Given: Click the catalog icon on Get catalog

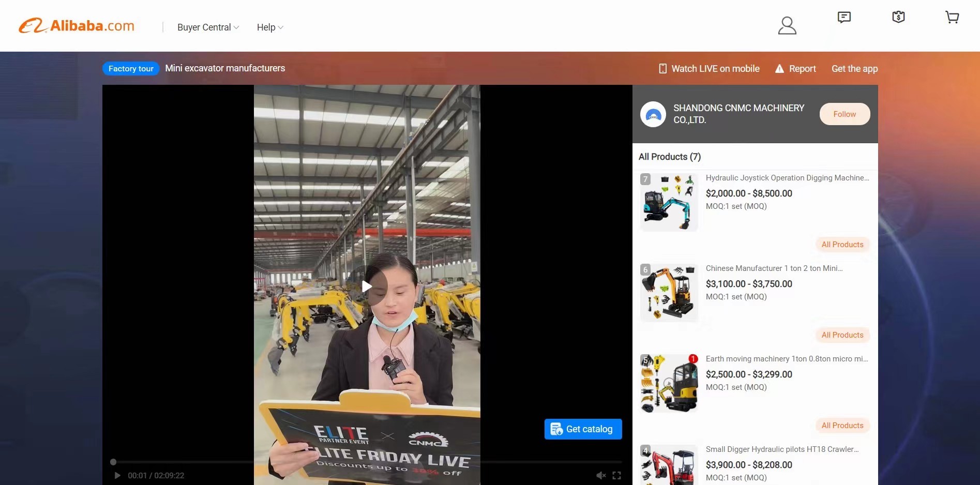Looking at the screenshot, I should (x=556, y=429).
